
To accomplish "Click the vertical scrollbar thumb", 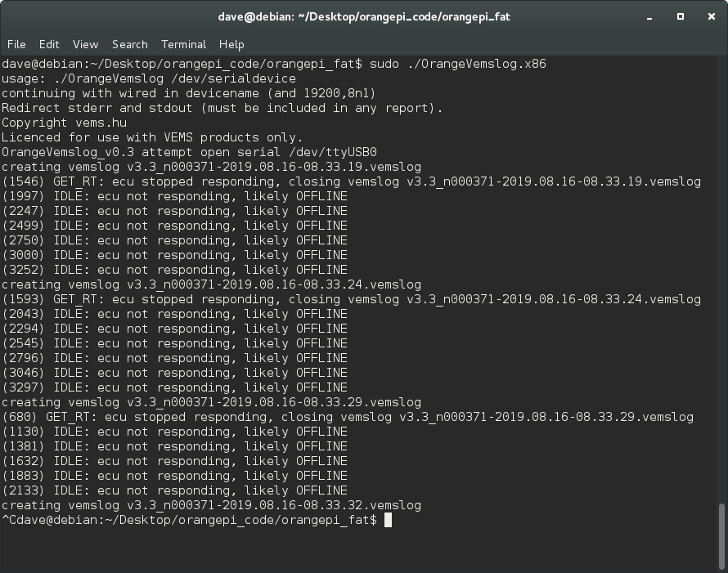I will tap(721, 536).
